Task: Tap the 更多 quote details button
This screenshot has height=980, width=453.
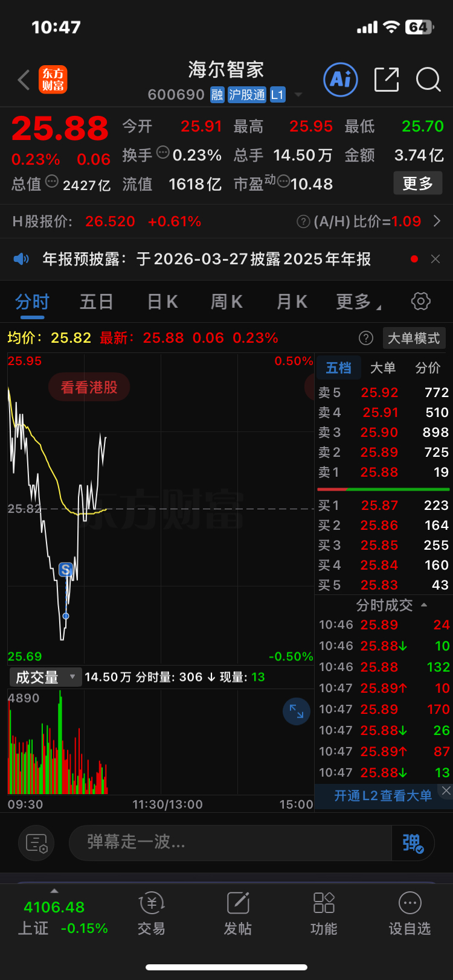Action: click(x=418, y=183)
